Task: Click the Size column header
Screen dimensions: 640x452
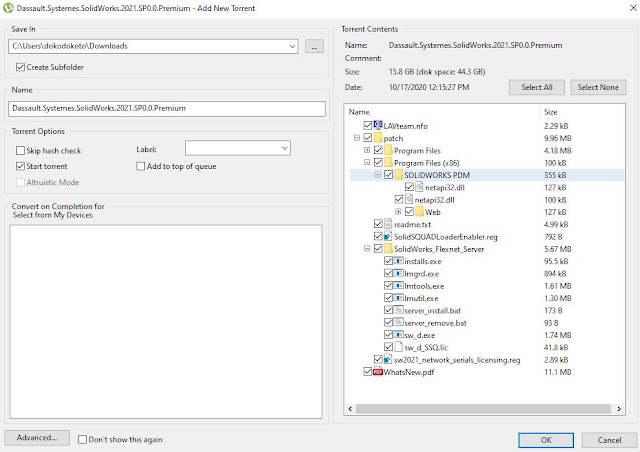Action: [x=582, y=112]
